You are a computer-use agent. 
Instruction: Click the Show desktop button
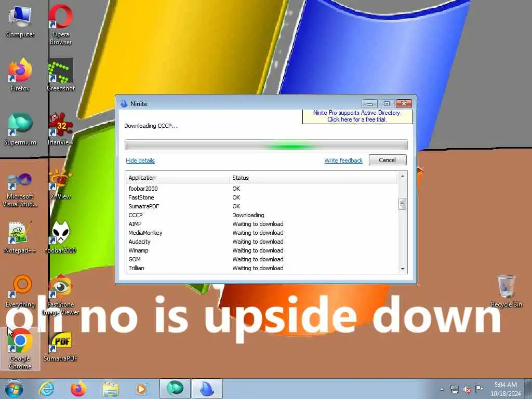coord(529,389)
